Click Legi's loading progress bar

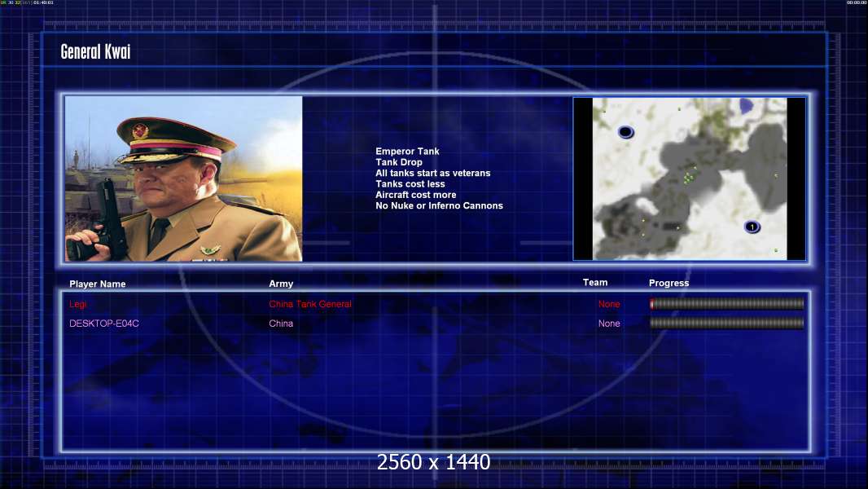pyautogui.click(x=727, y=303)
